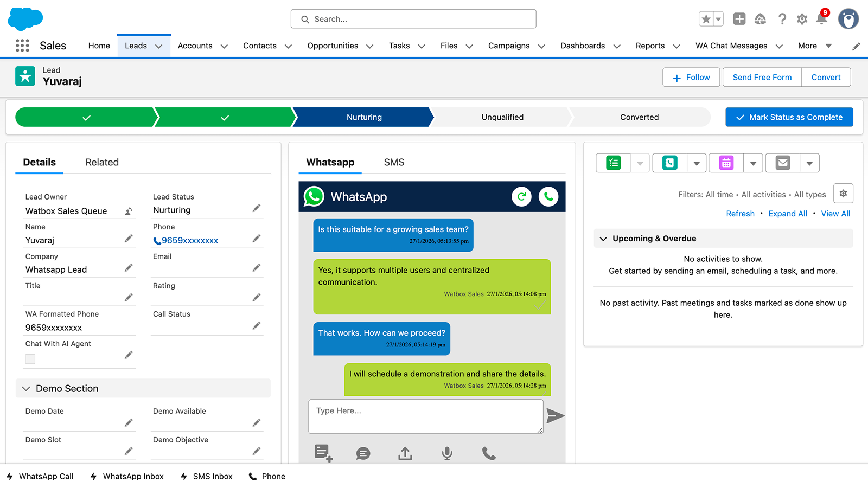Open the new event dropdown arrow
This screenshot has height=488, width=868.
tap(753, 163)
